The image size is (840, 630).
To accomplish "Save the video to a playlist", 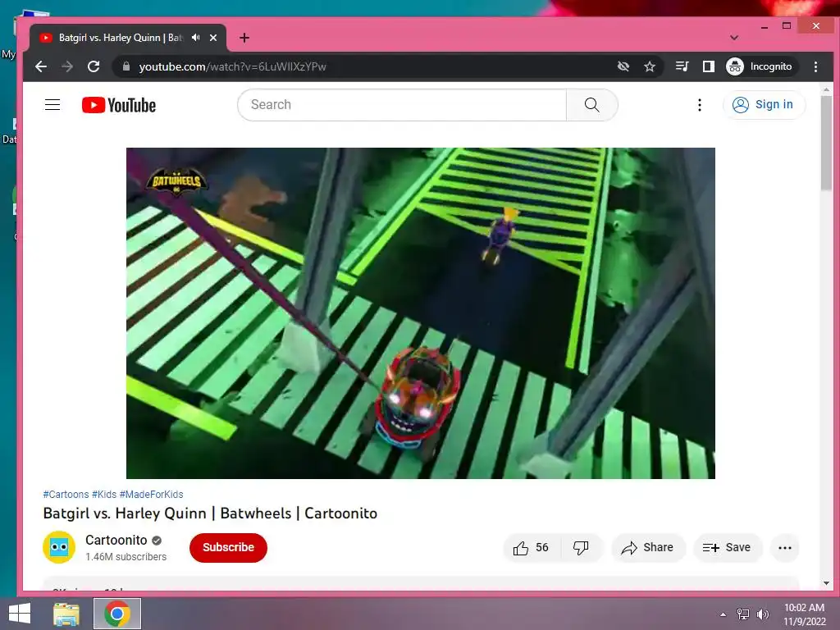I will click(727, 547).
